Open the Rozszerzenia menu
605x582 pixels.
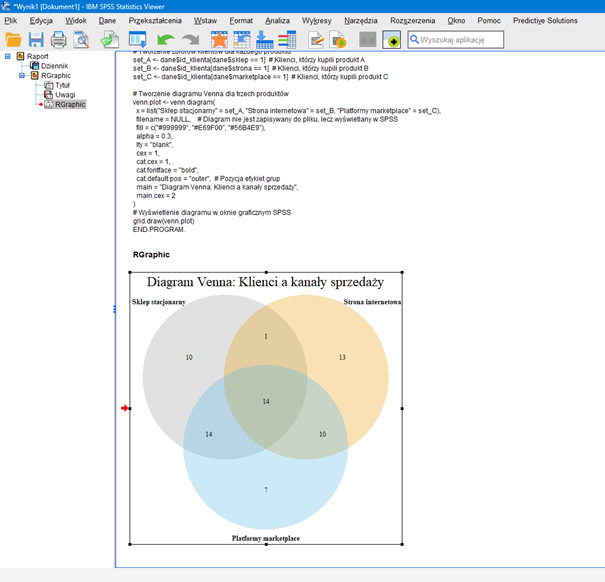[x=412, y=20]
